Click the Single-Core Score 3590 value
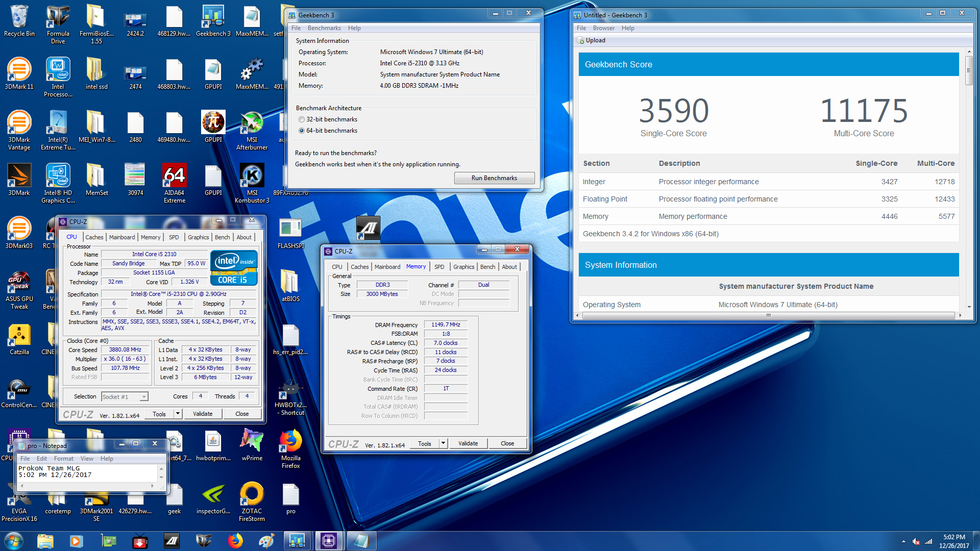The width and height of the screenshot is (980, 551). (674, 111)
